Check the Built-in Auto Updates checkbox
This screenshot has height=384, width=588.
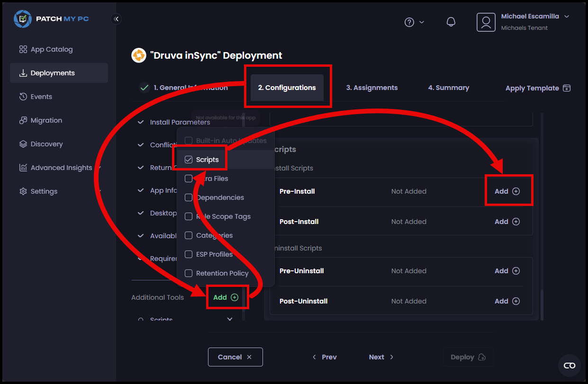(x=189, y=141)
